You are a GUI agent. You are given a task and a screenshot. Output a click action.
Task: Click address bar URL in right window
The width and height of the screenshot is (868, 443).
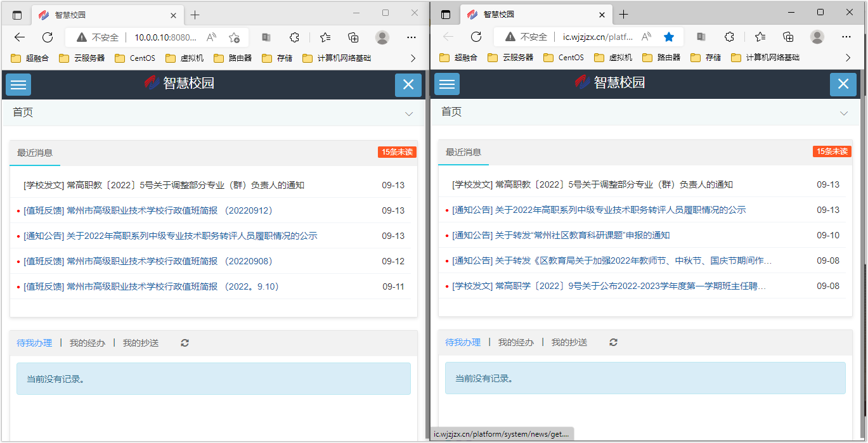click(598, 37)
